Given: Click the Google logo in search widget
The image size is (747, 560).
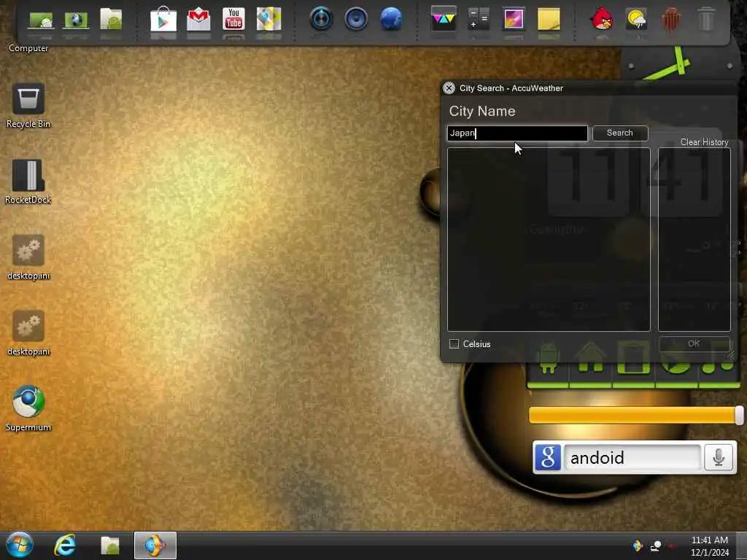Looking at the screenshot, I should point(548,457).
